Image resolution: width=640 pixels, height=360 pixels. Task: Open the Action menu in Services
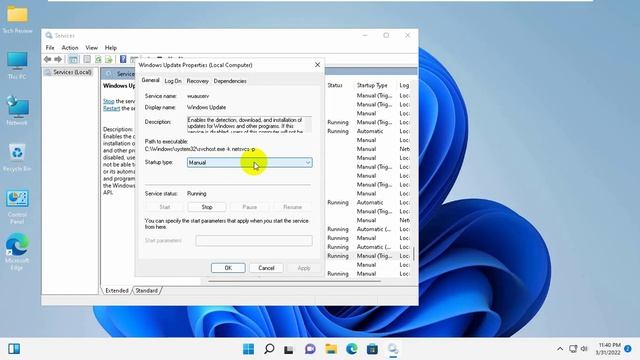tap(70, 48)
